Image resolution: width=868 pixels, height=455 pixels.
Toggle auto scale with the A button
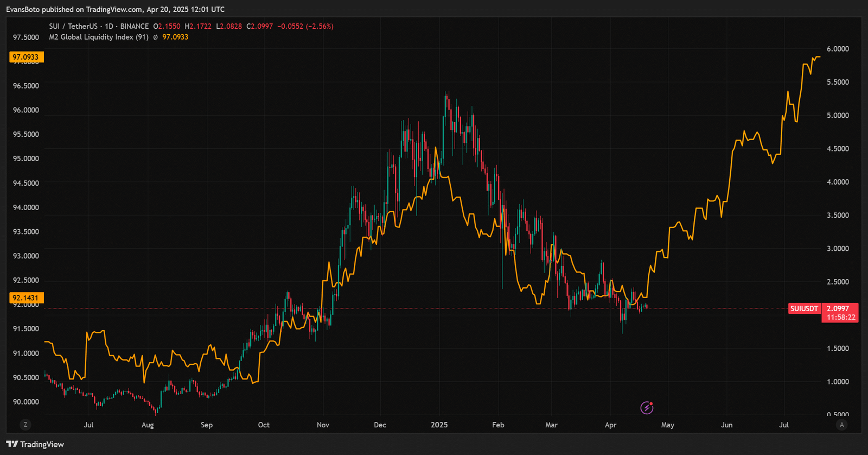point(841,425)
